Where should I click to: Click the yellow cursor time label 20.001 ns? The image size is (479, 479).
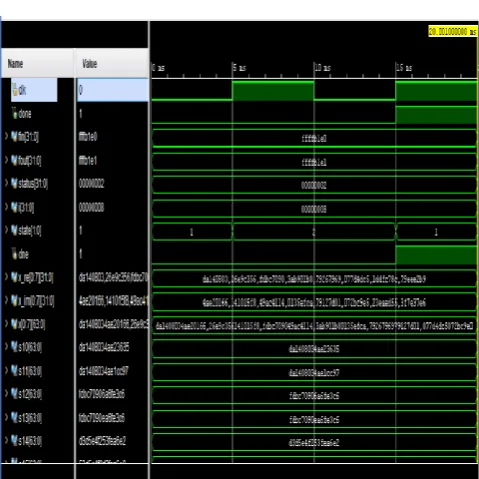pos(453,31)
